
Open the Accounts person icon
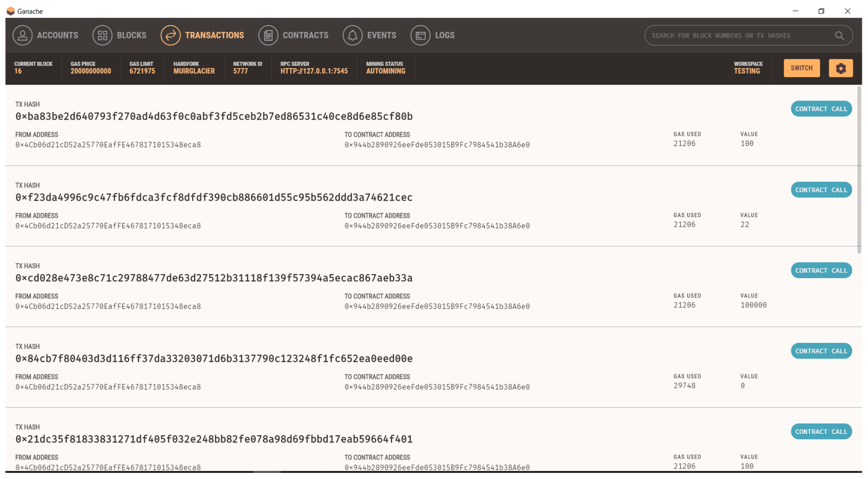pos(22,35)
